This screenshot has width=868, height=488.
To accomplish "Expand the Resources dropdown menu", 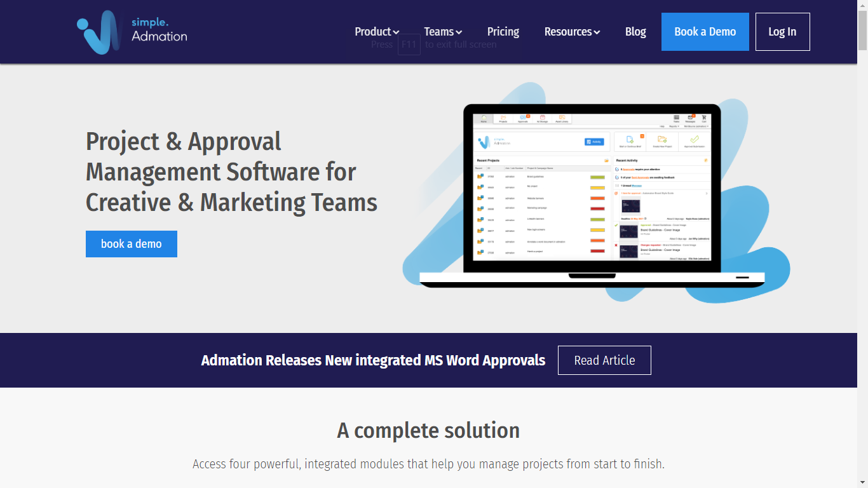I will [572, 32].
